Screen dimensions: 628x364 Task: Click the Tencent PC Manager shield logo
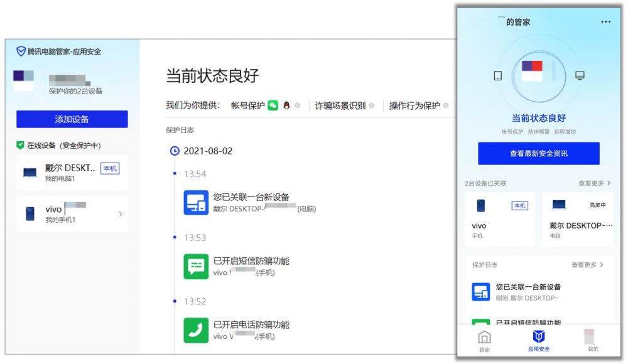21,51
